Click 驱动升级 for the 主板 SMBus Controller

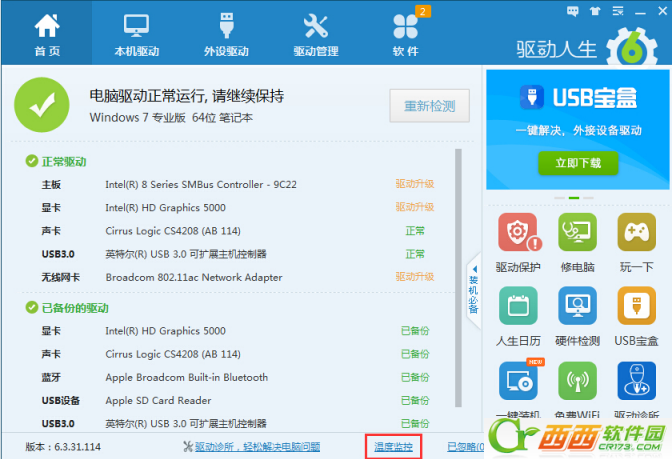pos(414,184)
